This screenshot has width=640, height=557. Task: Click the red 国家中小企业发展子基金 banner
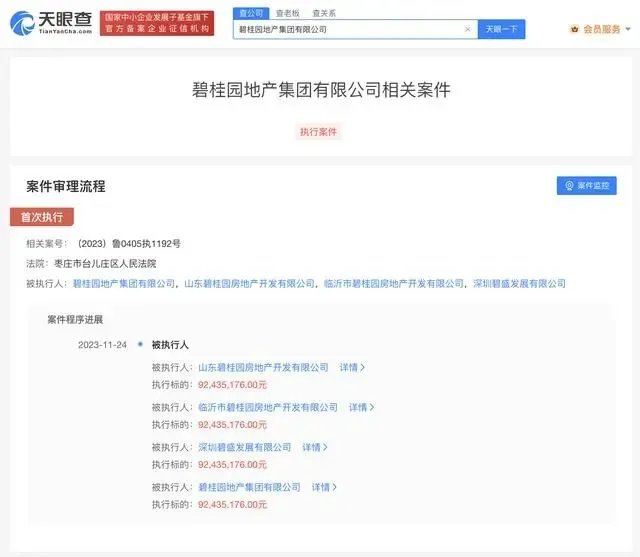(x=157, y=23)
